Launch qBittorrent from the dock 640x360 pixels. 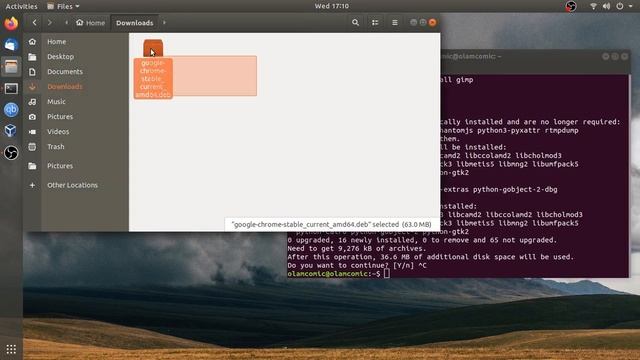(11, 109)
